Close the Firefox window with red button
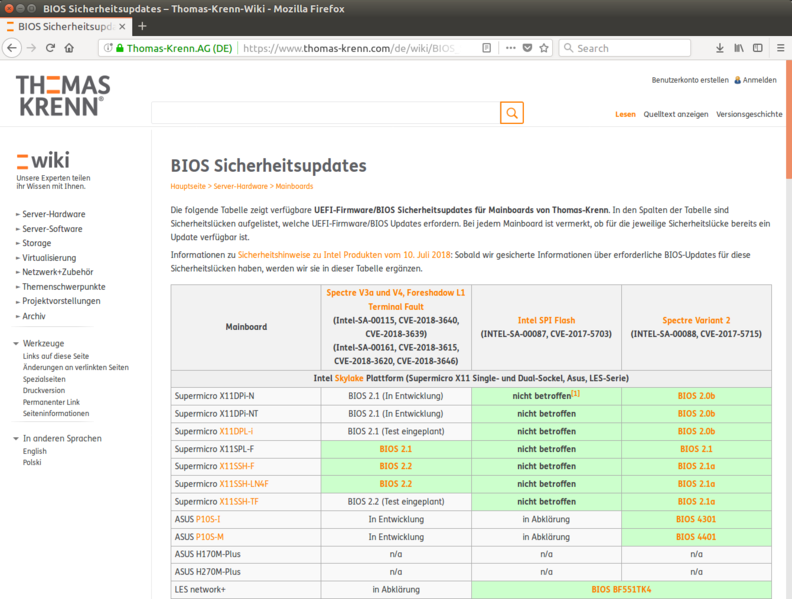The height and width of the screenshot is (599, 792). (9, 9)
